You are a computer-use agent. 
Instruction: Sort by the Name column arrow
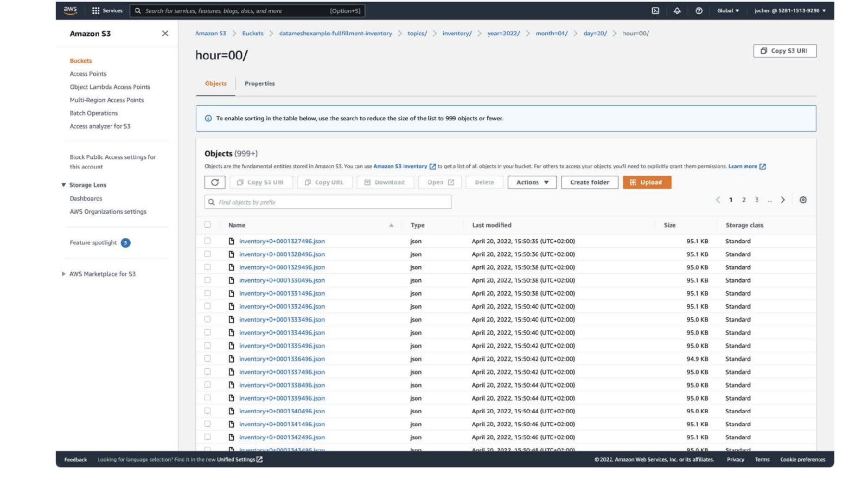tap(391, 226)
